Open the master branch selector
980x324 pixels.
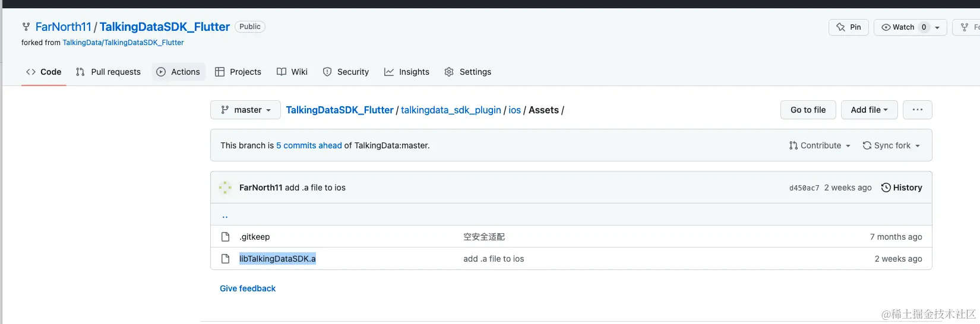click(245, 110)
